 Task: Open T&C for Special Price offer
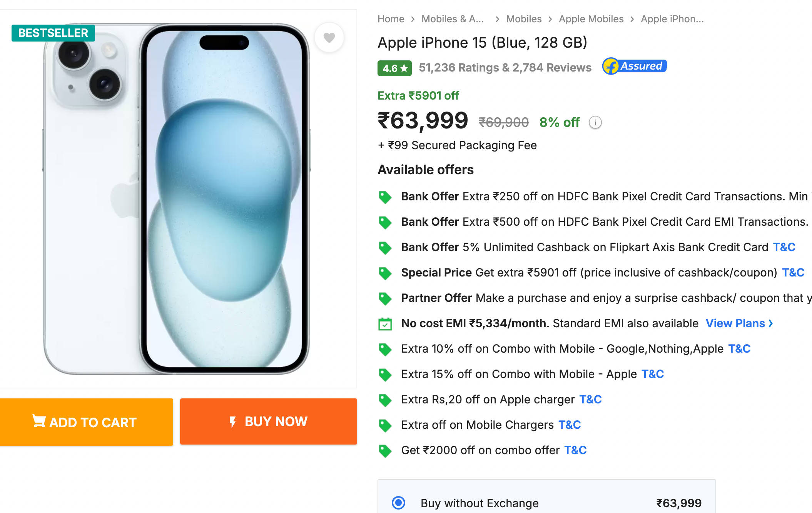click(793, 272)
